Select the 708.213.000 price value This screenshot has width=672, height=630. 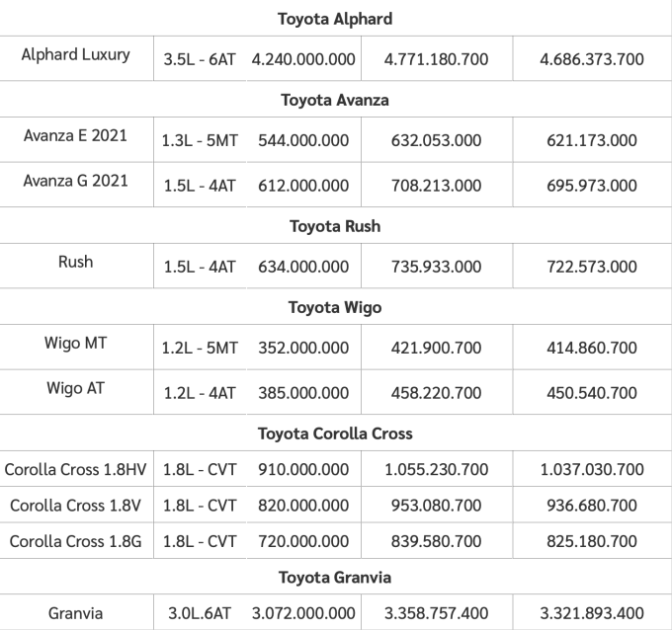pyautogui.click(x=436, y=186)
